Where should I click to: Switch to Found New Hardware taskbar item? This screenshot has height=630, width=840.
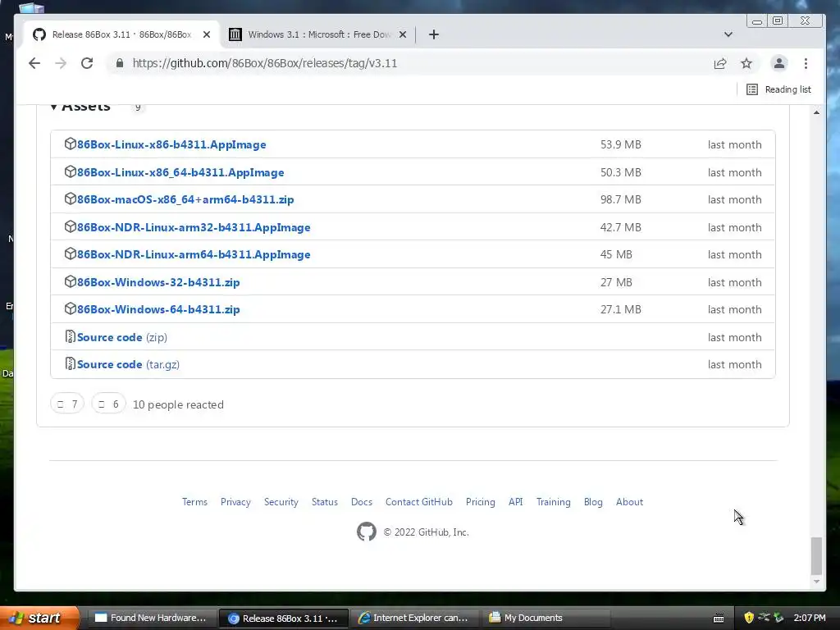click(x=151, y=618)
